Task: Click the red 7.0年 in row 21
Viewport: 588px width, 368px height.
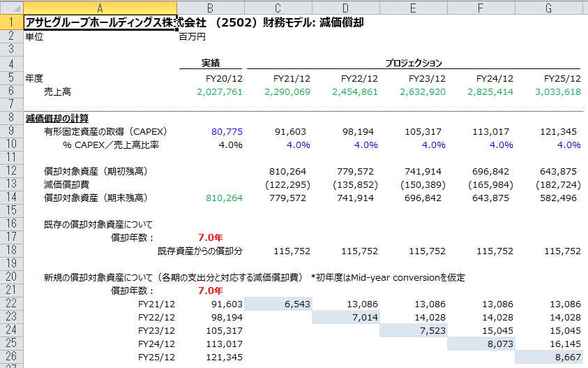Action: [211, 290]
